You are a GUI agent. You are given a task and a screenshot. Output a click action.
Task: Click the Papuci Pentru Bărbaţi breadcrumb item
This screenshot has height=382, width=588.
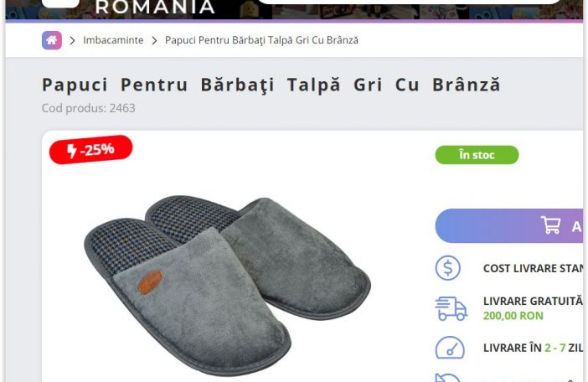261,40
